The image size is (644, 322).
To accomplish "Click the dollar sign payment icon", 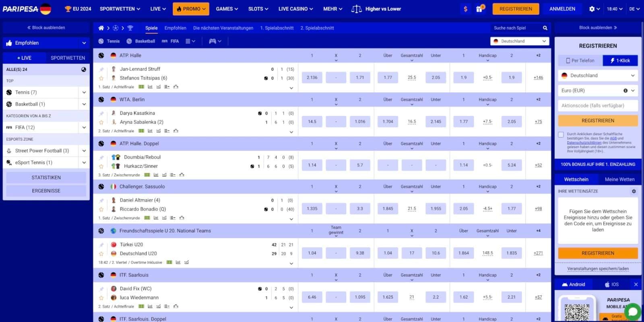I will tap(466, 9).
